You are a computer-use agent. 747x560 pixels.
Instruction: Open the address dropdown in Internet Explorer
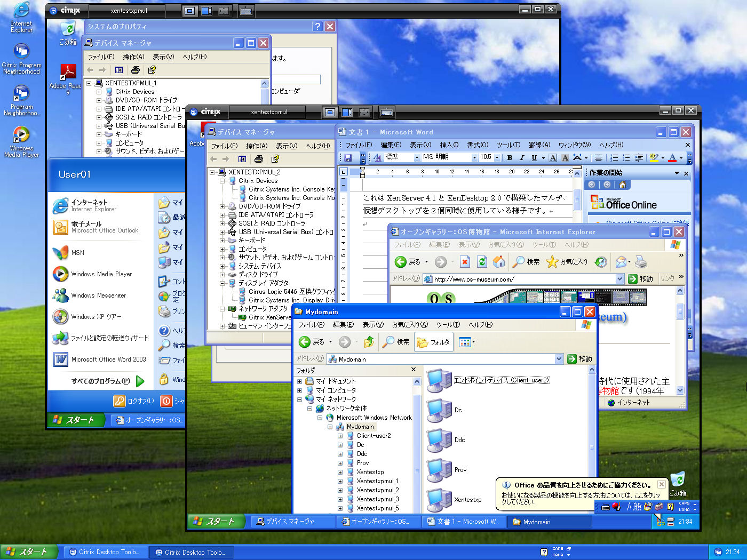(x=619, y=279)
